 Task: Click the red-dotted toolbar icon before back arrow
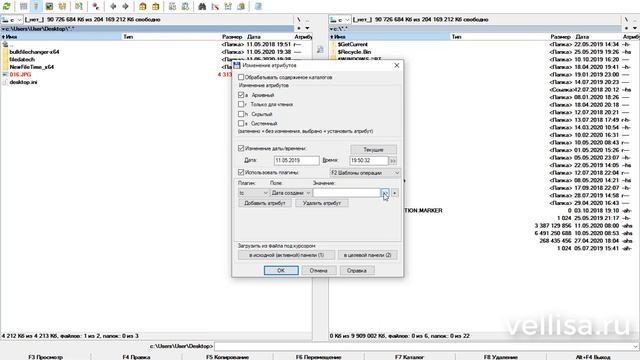[x=96, y=6]
